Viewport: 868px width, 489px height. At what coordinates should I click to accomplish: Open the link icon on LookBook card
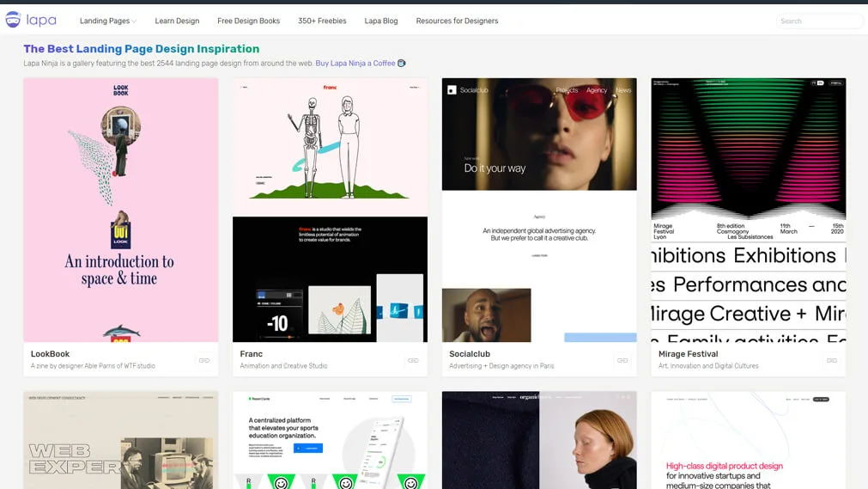[204, 360]
